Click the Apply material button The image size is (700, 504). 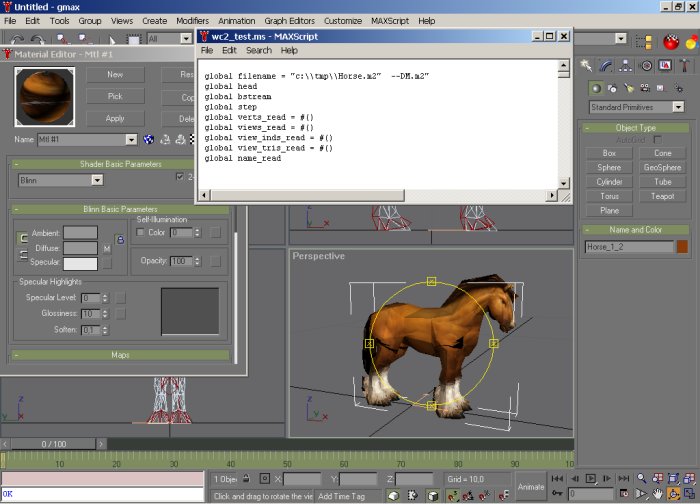point(115,118)
